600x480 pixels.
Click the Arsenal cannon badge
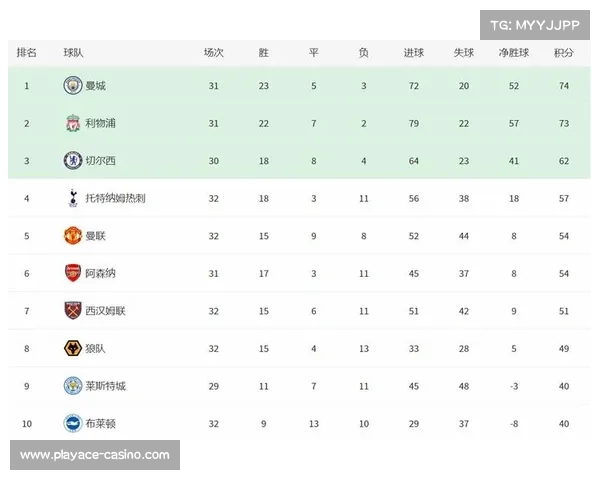tap(73, 273)
